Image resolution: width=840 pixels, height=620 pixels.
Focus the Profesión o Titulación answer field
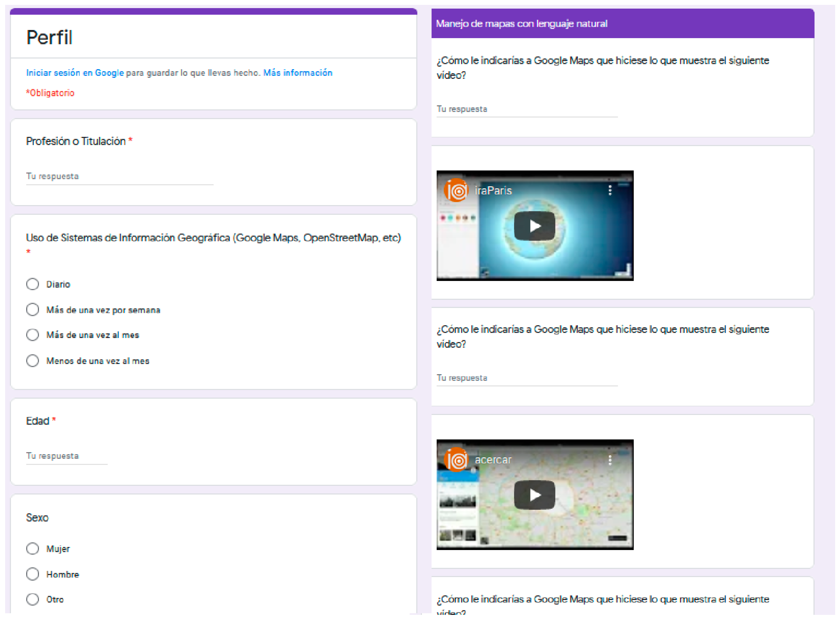(x=120, y=176)
